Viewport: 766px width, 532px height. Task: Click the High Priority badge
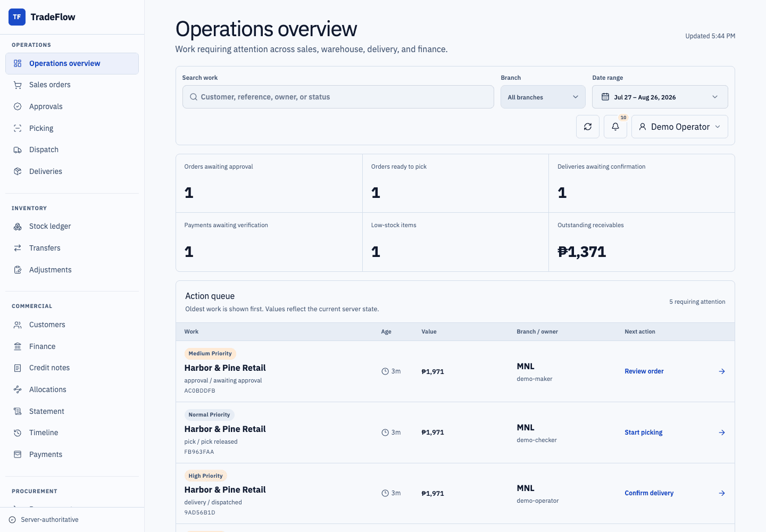click(205, 476)
